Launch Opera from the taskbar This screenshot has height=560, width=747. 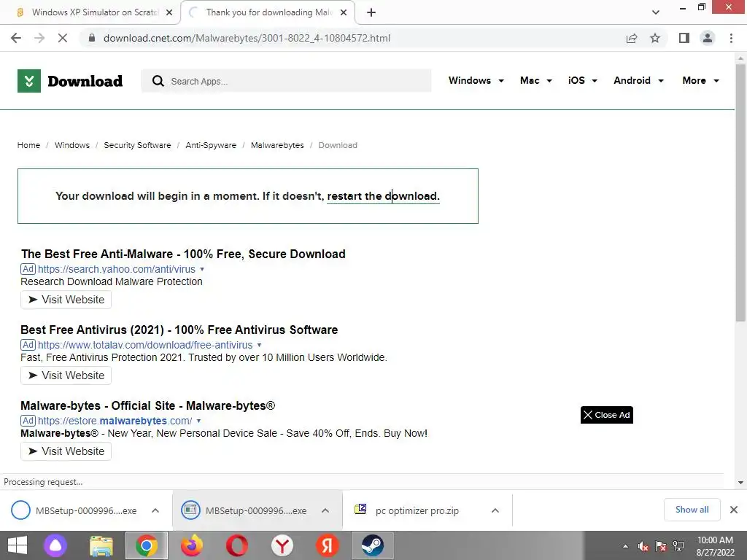237,545
